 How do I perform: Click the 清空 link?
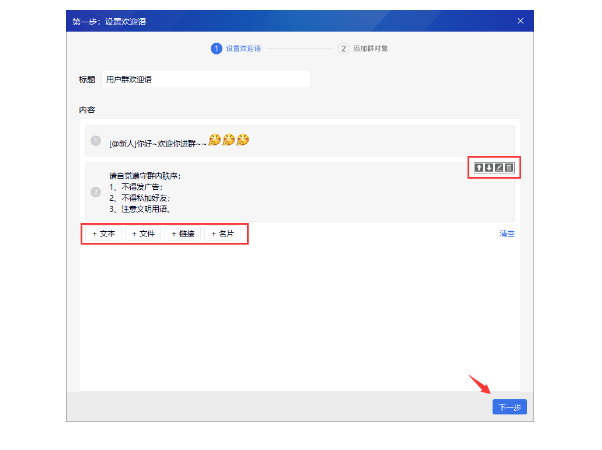(x=507, y=233)
